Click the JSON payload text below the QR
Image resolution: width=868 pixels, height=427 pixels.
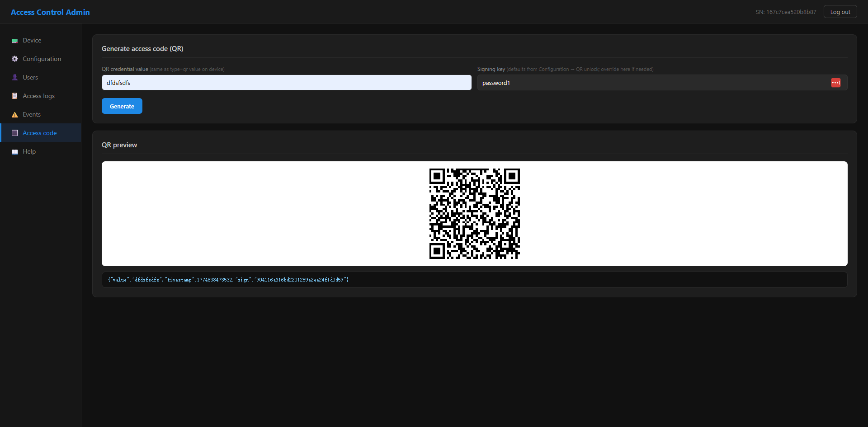coord(227,280)
